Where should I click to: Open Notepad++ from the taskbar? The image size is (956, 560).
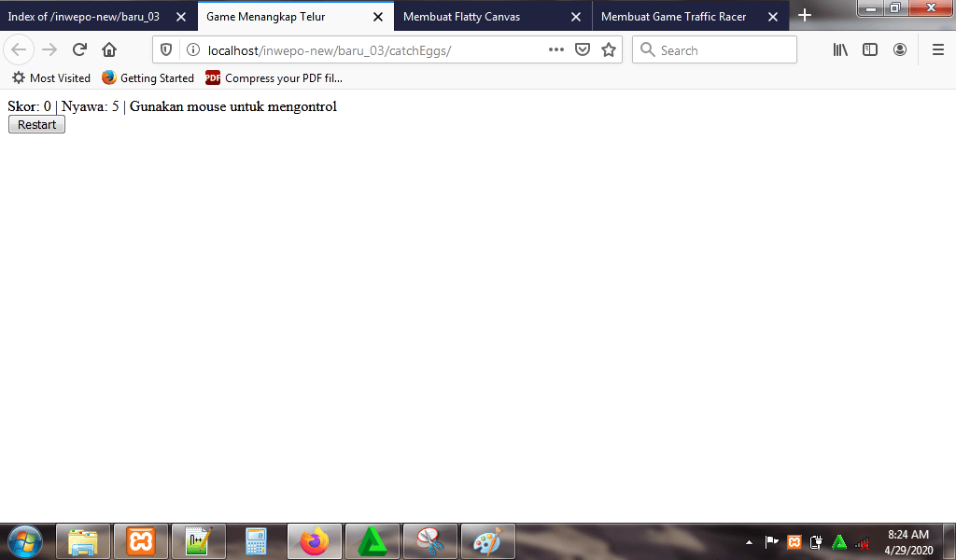coord(199,541)
